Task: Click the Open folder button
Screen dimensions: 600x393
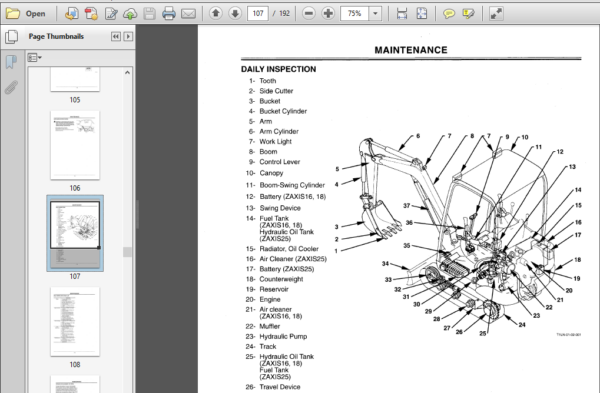Action: [x=26, y=14]
